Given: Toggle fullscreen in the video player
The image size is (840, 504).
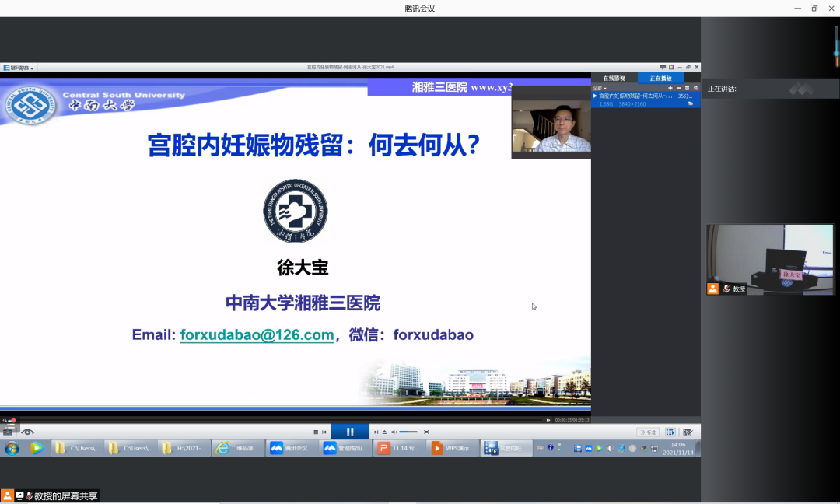Looking at the screenshot, I should [426, 432].
